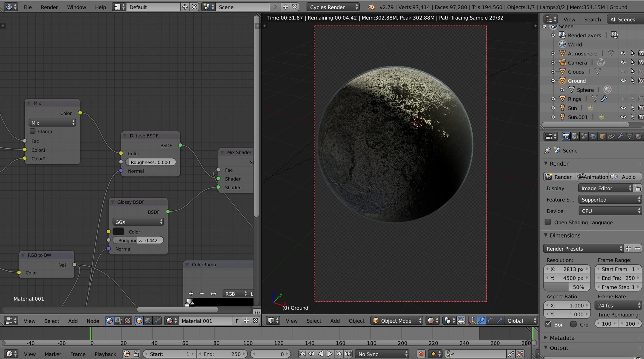Image resolution: width=644 pixels, height=359 pixels.
Task: Toggle Sun lamp render camera icon
Action: (641, 108)
